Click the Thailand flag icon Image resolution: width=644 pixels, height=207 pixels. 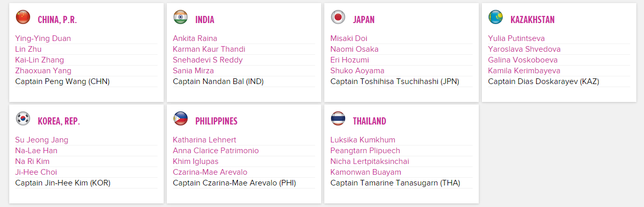[338, 119]
